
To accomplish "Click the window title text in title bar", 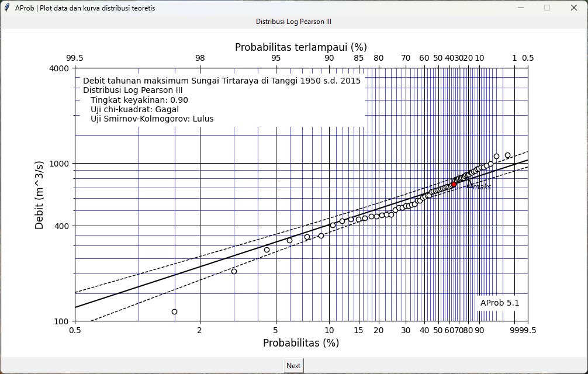I will click(x=85, y=8).
